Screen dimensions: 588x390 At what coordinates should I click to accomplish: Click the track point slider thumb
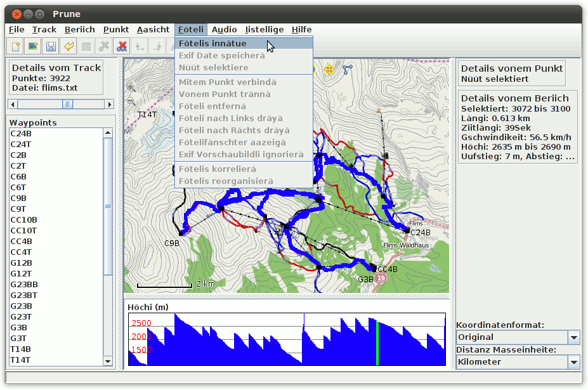[67, 104]
